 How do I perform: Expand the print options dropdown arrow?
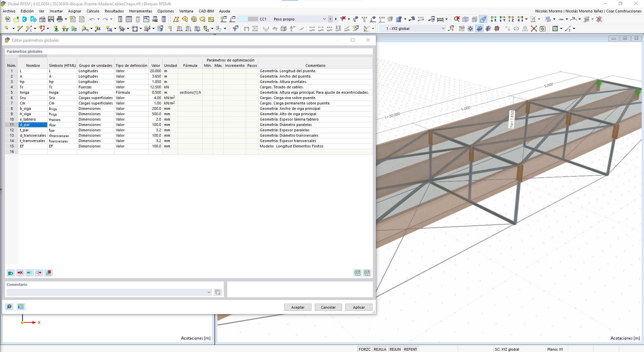tap(66, 19)
